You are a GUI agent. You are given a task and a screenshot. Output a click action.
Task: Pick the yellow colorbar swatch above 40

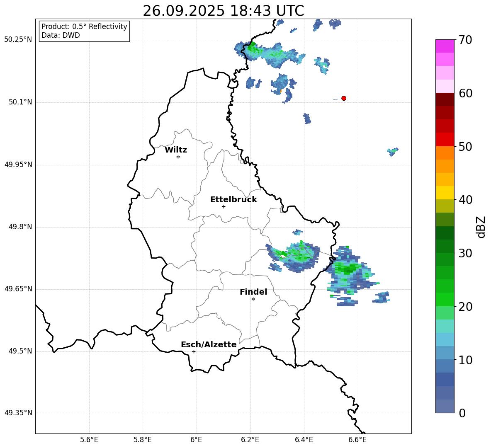coord(445,193)
